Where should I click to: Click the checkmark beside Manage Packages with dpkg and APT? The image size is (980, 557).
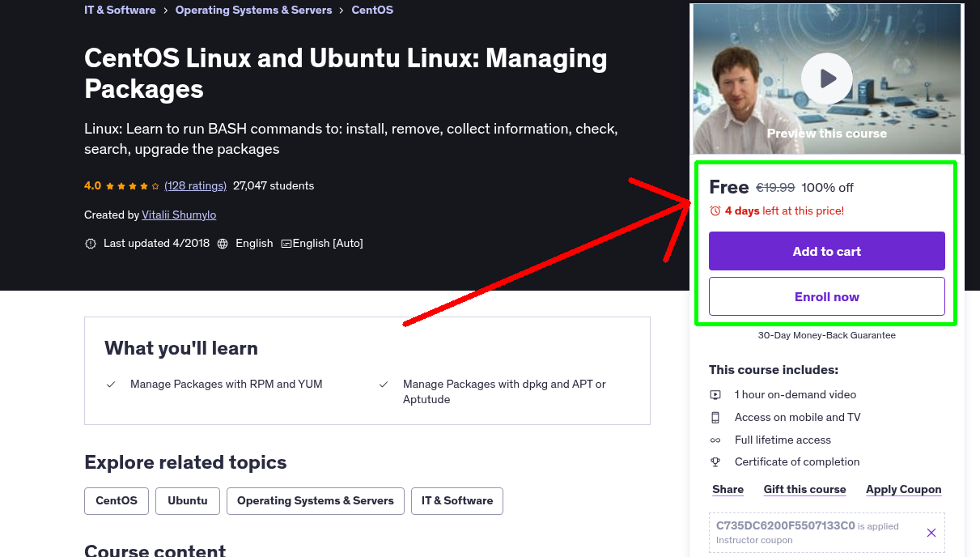tap(384, 385)
